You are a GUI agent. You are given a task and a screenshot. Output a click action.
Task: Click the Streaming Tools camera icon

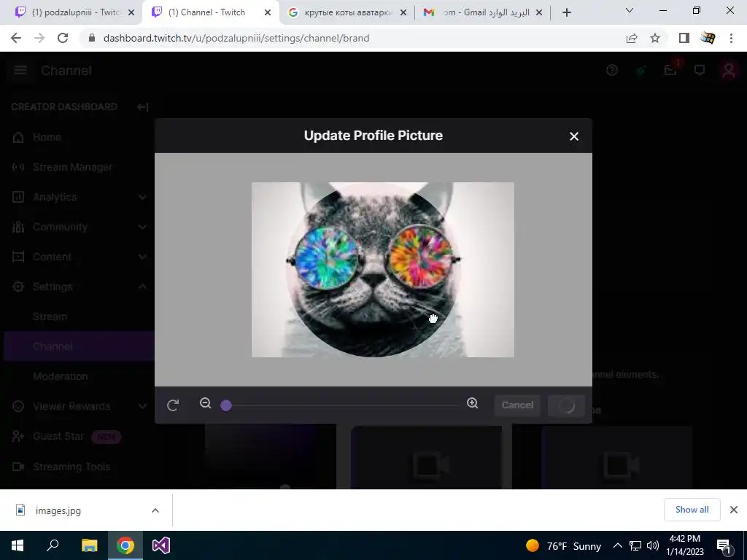coord(18,467)
